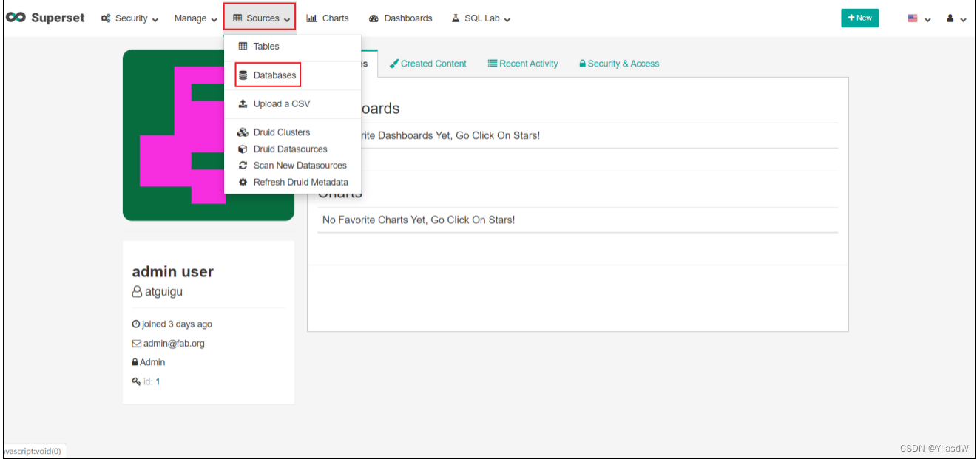Click the cube icon beside Druid Datasources

coord(243,149)
